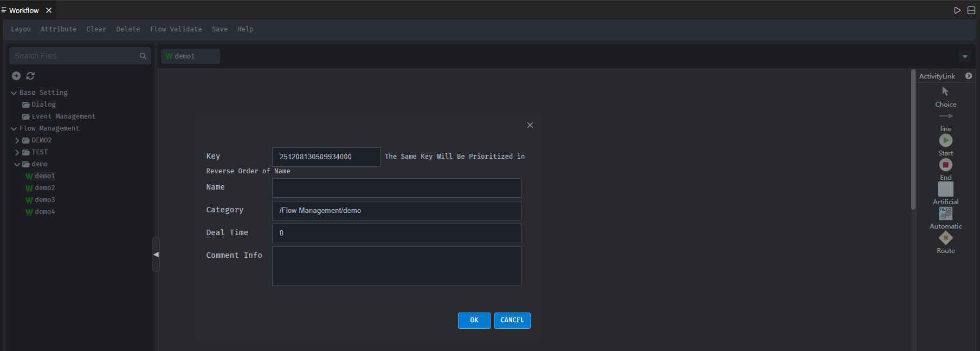This screenshot has height=351, width=980.
Task: Pick the Start node icon
Action: pos(945,140)
